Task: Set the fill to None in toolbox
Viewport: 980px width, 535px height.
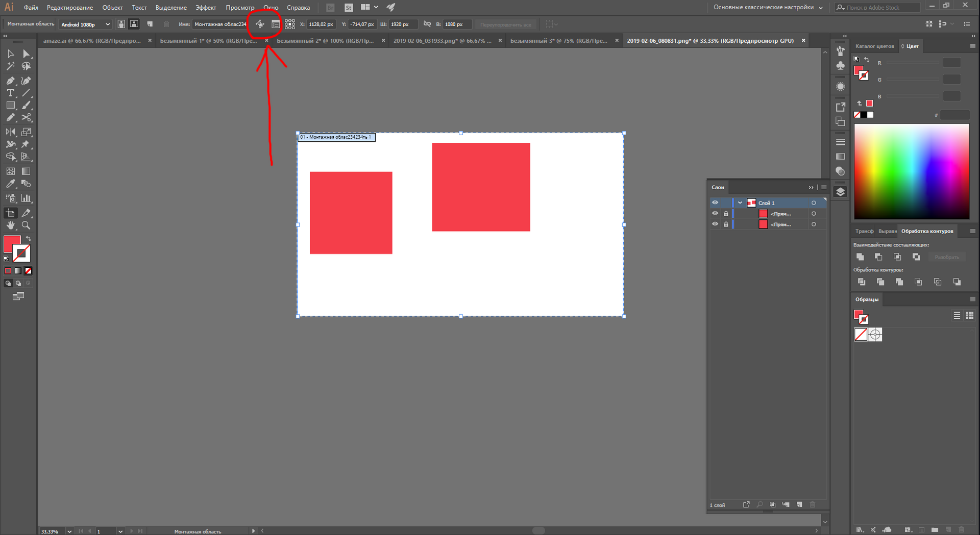Action: (28, 271)
